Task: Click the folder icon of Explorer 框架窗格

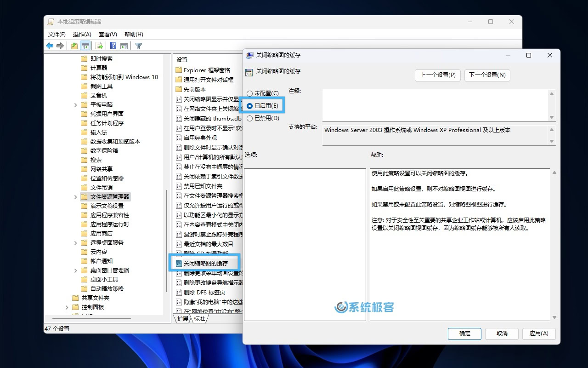Action: click(179, 70)
